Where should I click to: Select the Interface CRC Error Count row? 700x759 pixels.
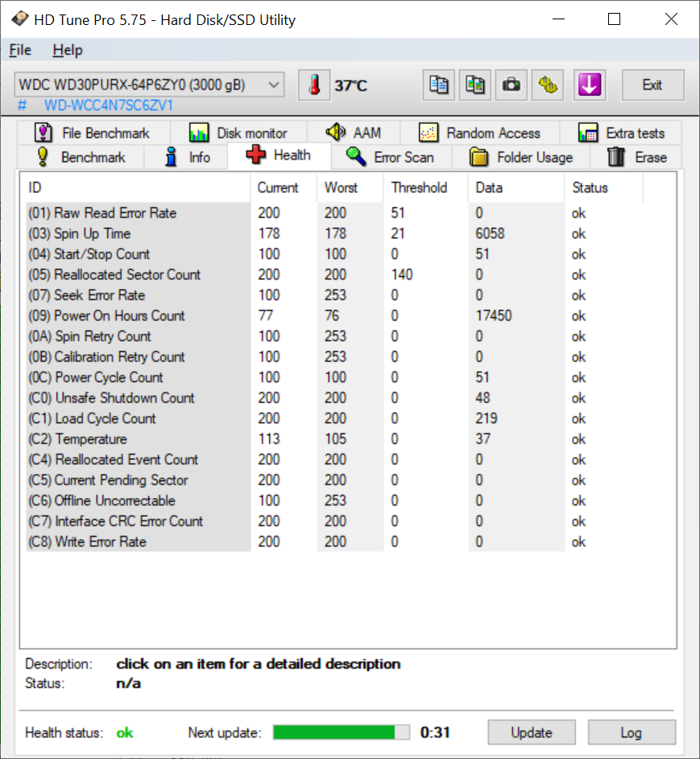point(334,521)
